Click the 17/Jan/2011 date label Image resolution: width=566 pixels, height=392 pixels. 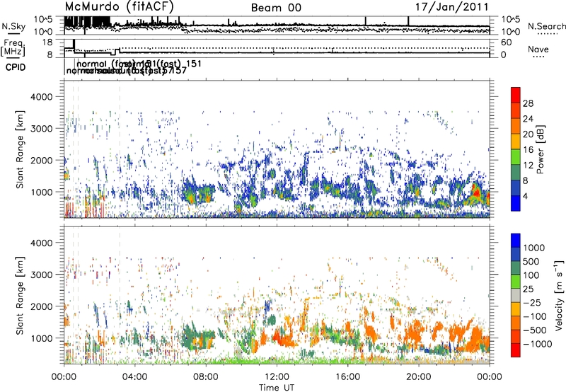[452, 7]
